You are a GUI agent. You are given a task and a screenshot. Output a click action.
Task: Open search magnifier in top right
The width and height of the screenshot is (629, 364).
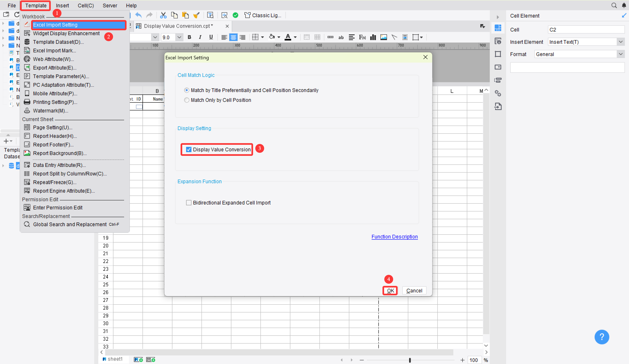[614, 6]
